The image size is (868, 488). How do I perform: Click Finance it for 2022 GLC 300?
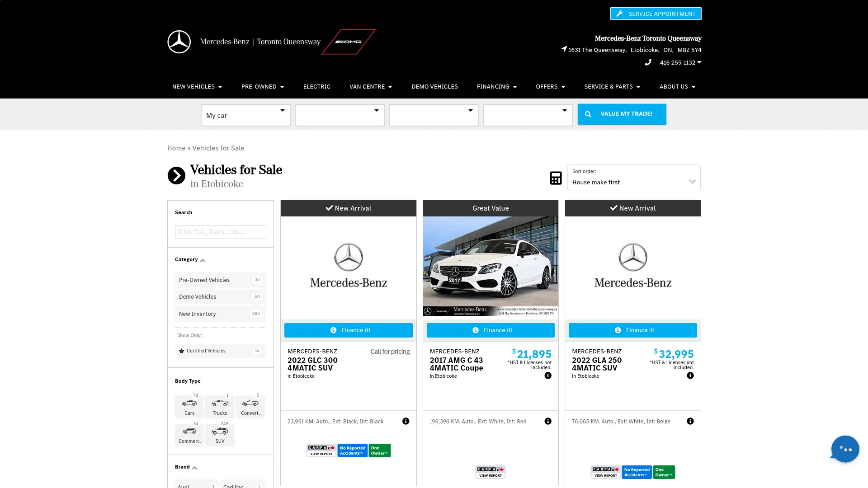tap(349, 330)
